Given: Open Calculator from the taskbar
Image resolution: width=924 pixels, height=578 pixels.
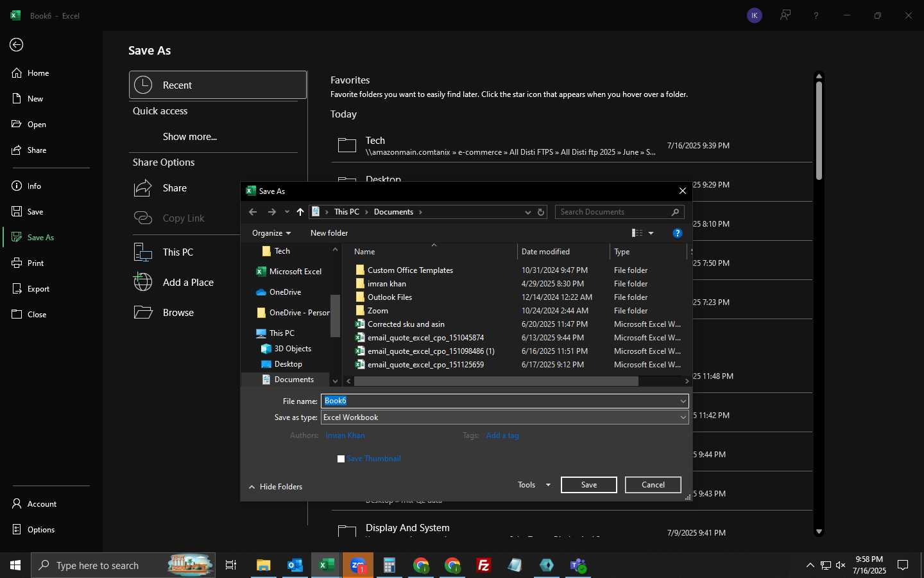Looking at the screenshot, I should point(389,565).
